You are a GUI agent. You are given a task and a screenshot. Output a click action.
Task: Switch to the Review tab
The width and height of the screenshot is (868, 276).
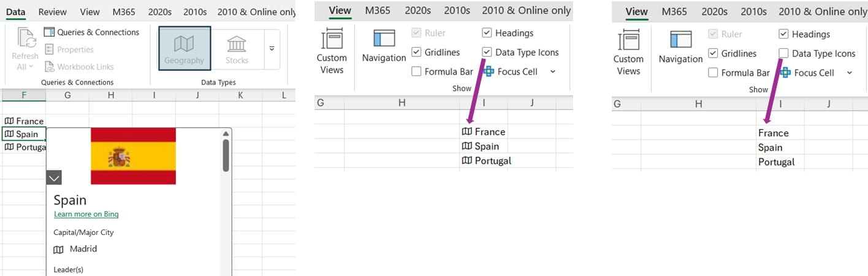tap(52, 12)
